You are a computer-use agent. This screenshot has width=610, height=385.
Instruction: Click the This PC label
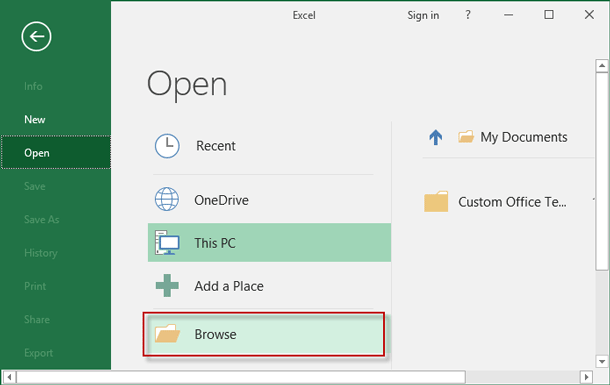[x=215, y=243]
